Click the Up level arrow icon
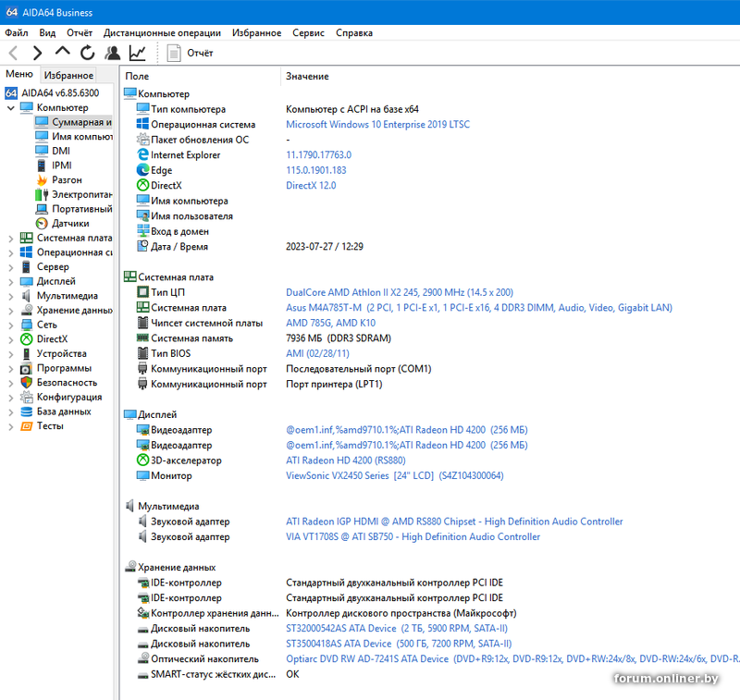This screenshot has height=700, width=740. point(63,53)
